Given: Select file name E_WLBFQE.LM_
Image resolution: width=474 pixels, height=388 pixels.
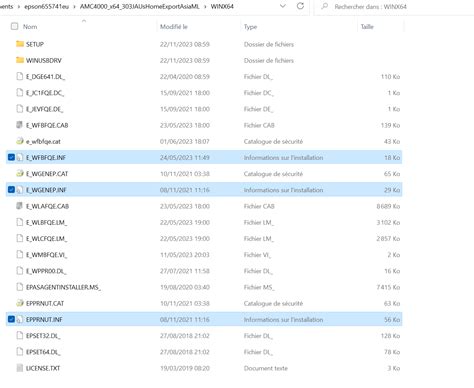Looking at the screenshot, I should click(46, 222).
